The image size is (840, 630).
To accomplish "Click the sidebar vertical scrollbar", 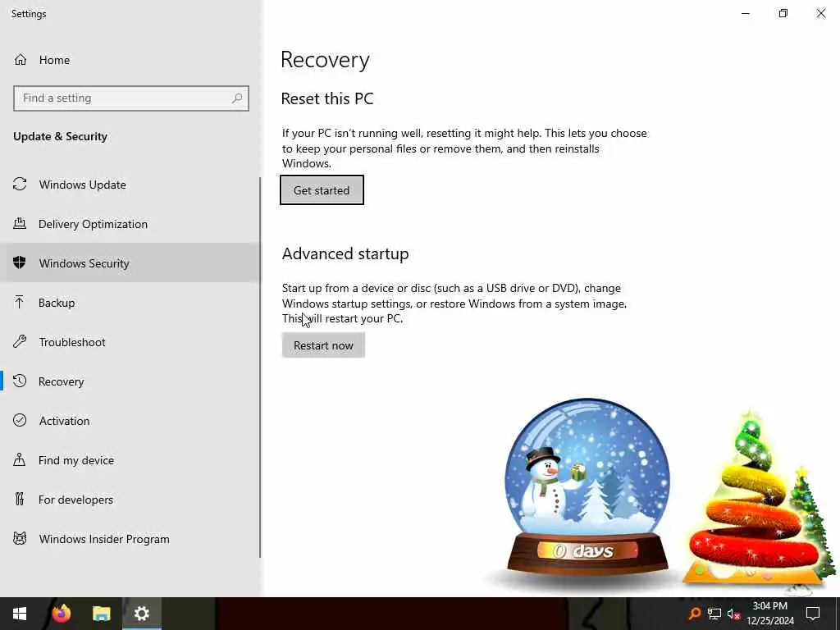I will pos(260,367).
